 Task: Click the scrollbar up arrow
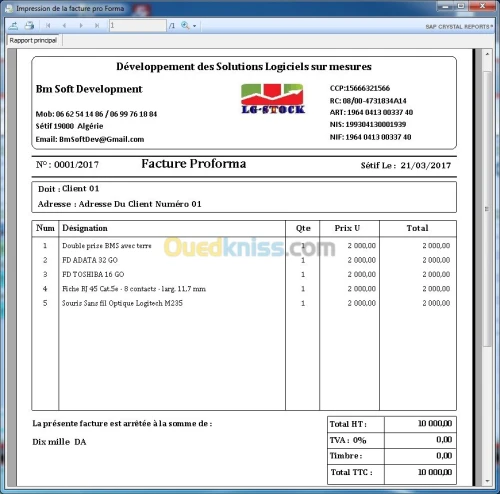[487, 54]
